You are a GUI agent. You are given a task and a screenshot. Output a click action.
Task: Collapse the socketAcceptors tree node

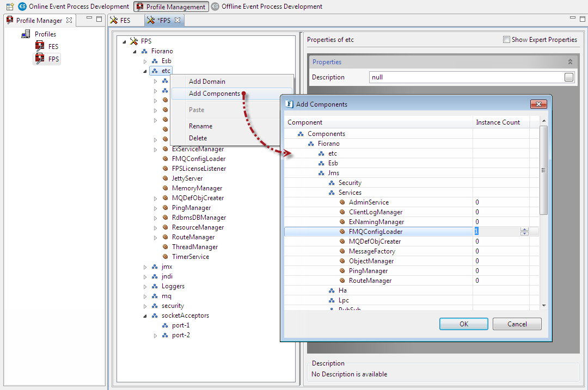(145, 315)
